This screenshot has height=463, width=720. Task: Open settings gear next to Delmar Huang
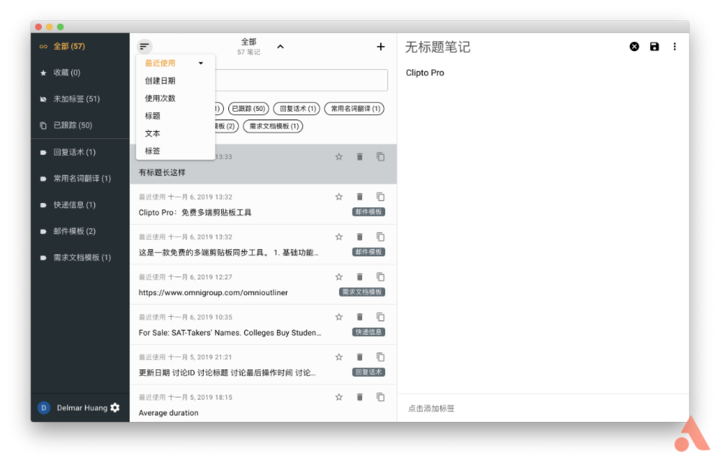[x=115, y=407]
